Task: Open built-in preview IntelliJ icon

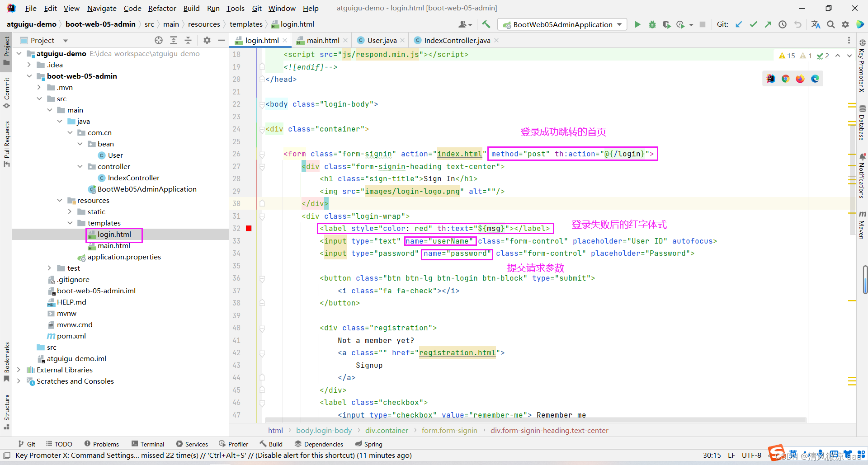Action: [771, 79]
